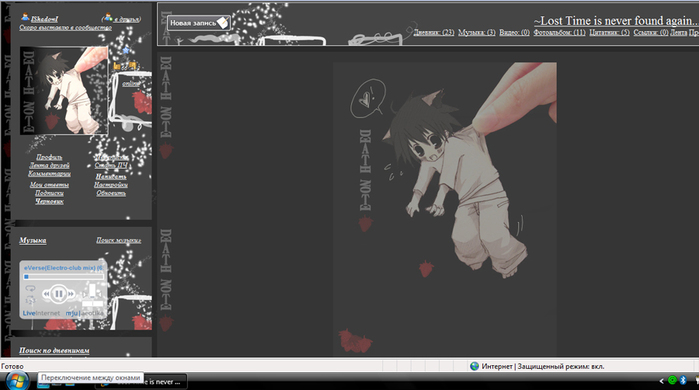
Task: Open the Windows Start button
Action: click(17, 381)
